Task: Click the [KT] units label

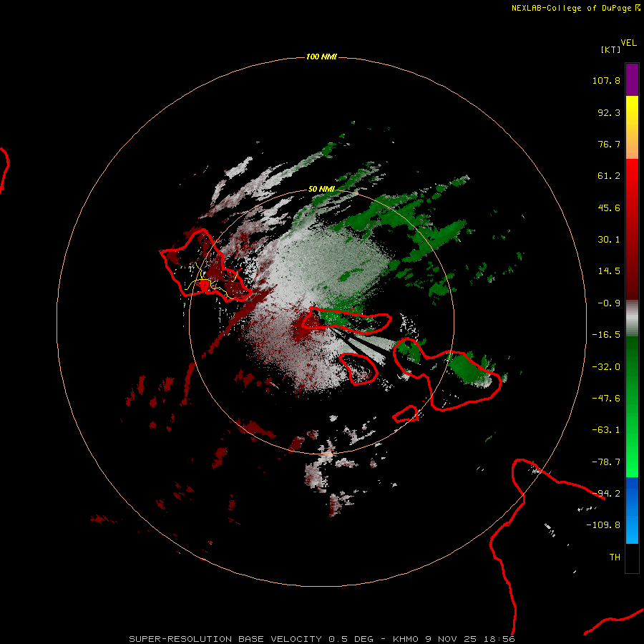Action: 610,49
